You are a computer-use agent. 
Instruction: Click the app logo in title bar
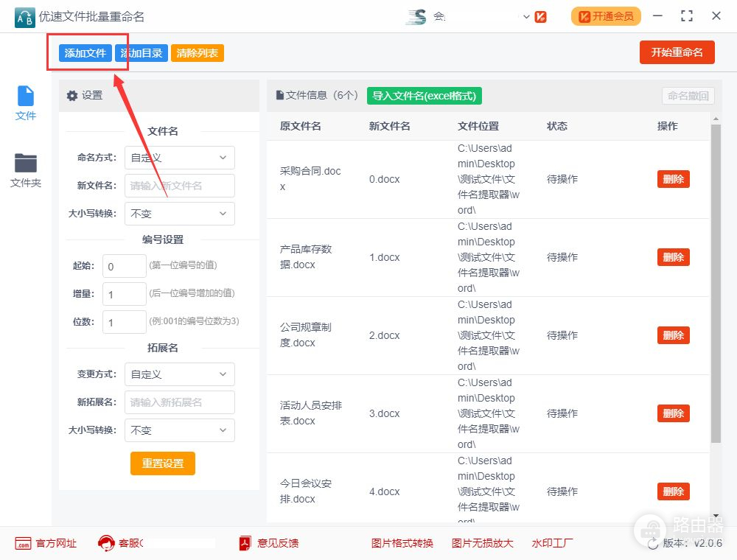coord(24,16)
